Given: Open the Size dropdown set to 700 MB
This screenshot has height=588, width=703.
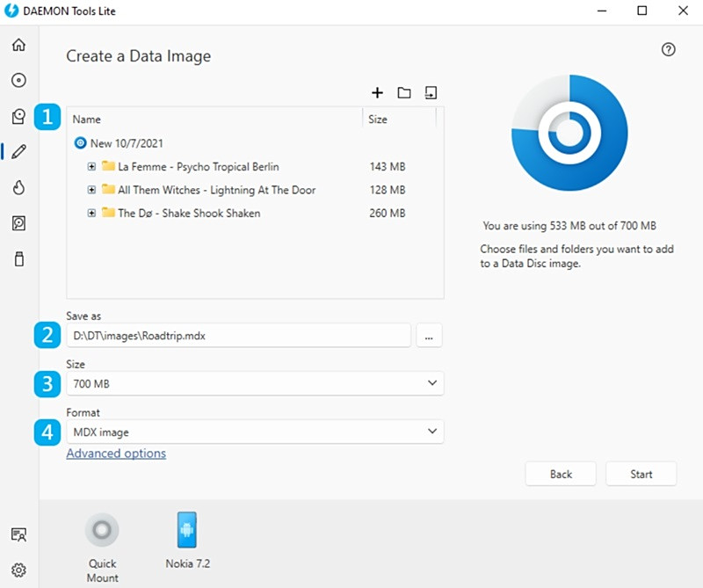Looking at the screenshot, I should 255,383.
